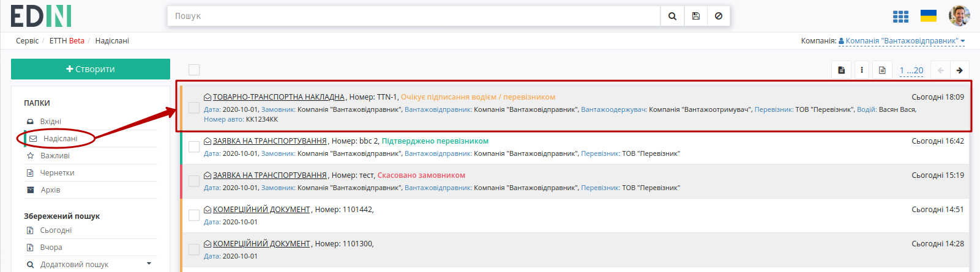Check the bbc 2 request checkbox
Image resolution: width=980 pixels, height=272 pixels.
tap(194, 147)
